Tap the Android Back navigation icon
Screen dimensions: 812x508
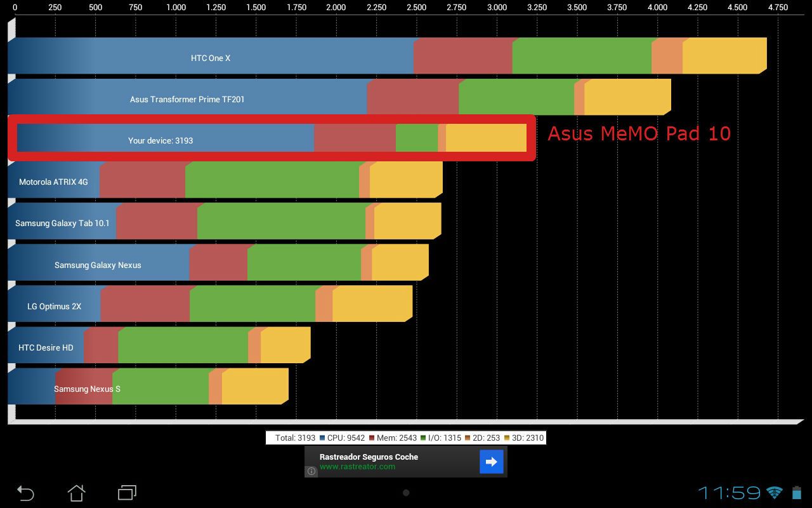coord(25,493)
